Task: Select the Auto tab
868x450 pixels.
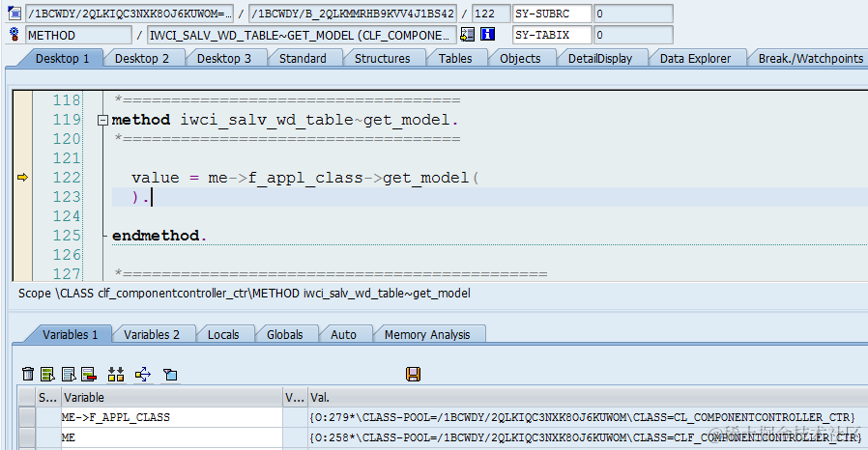Action: (x=343, y=334)
